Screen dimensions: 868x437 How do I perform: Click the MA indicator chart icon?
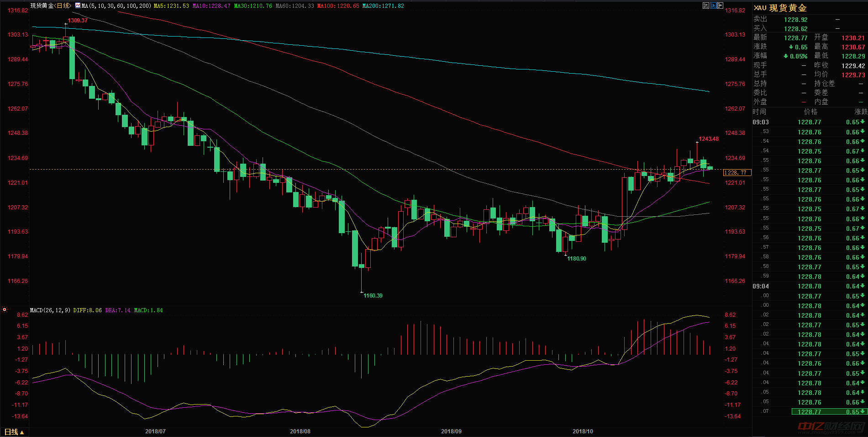click(x=78, y=6)
